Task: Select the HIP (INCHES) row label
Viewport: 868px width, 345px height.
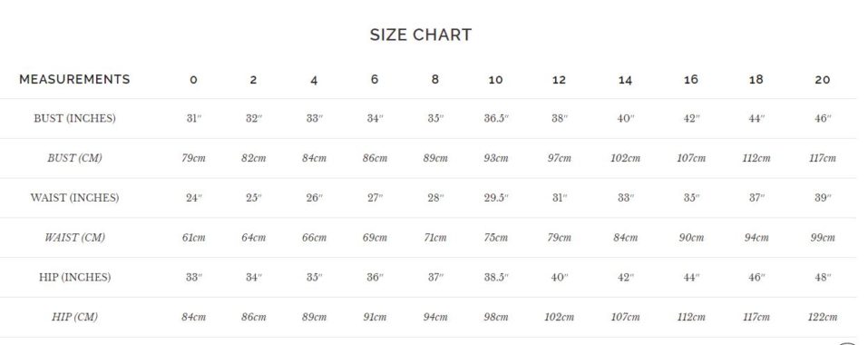Action: pos(74,278)
